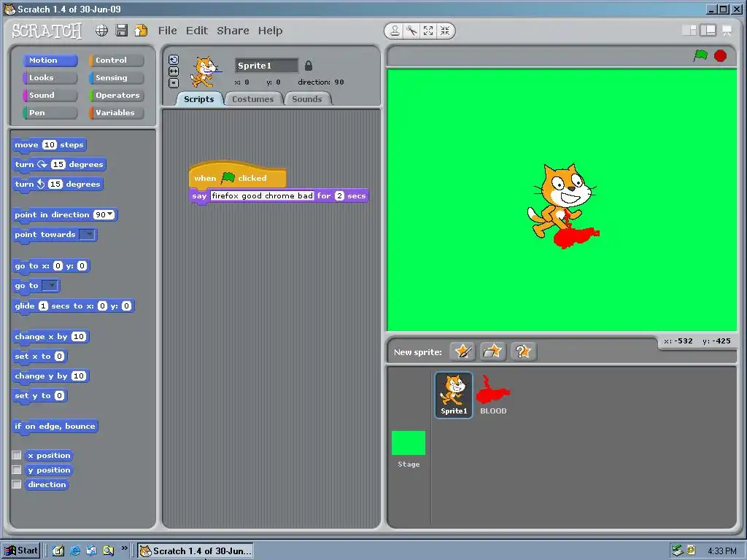This screenshot has width=747, height=560.
Task: Enable the direction stage monitor checkbox
Action: click(17, 484)
